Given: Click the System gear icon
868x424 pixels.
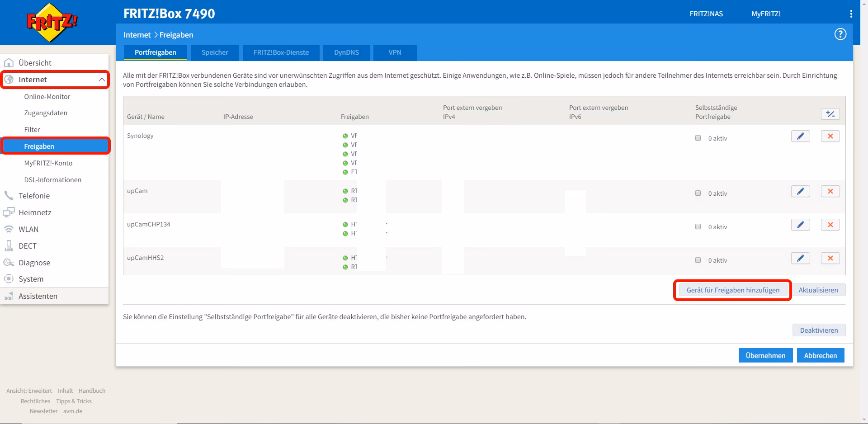Looking at the screenshot, I should pyautogui.click(x=9, y=279).
